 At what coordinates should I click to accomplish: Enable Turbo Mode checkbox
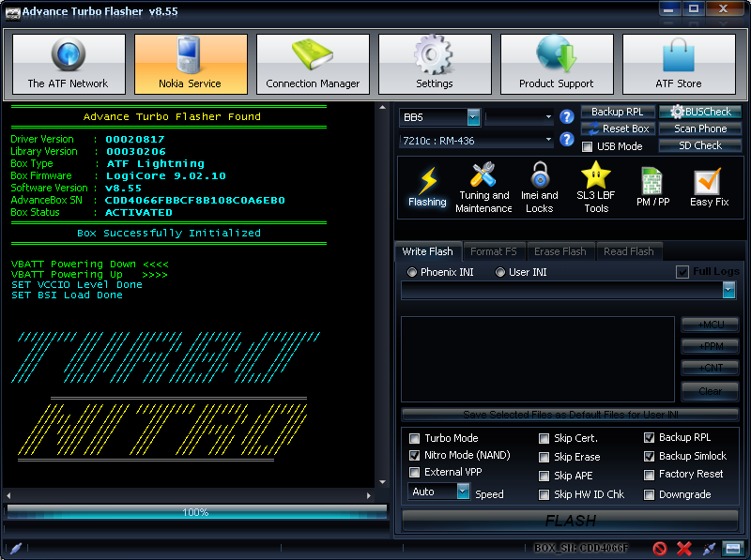click(414, 438)
